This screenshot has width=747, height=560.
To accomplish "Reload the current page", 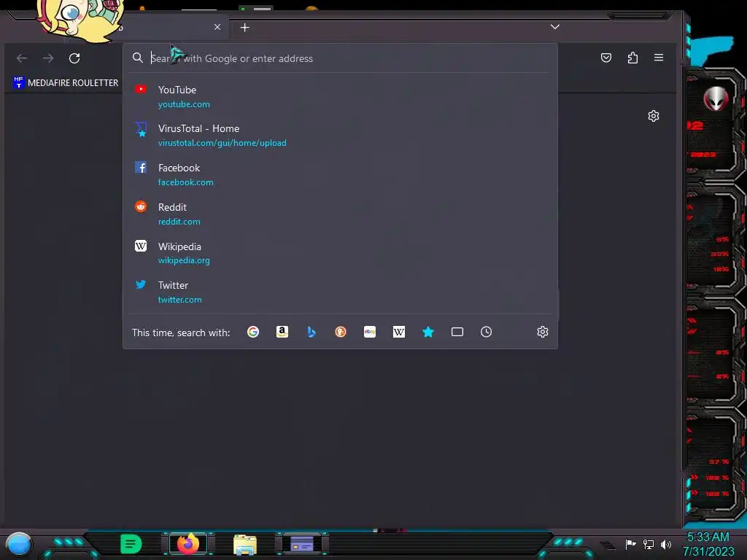I will click(x=74, y=58).
